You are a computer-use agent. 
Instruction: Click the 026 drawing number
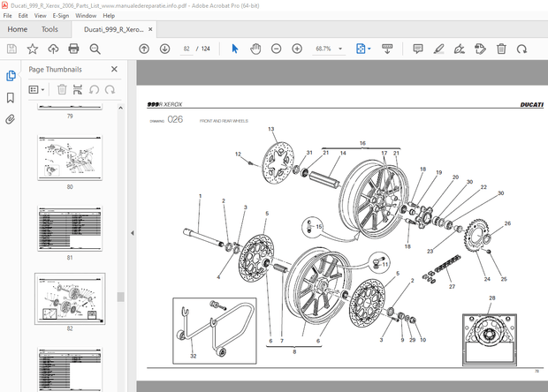pyautogui.click(x=175, y=119)
